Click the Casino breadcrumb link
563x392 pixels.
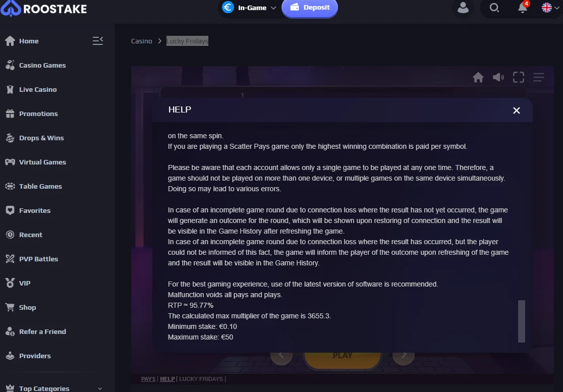click(141, 41)
